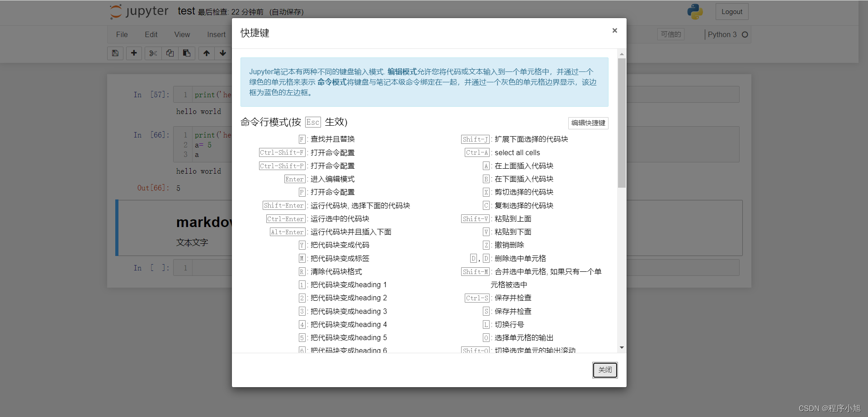Click the 快捷键 dialog title
This screenshot has width=868, height=417.
[x=255, y=33]
